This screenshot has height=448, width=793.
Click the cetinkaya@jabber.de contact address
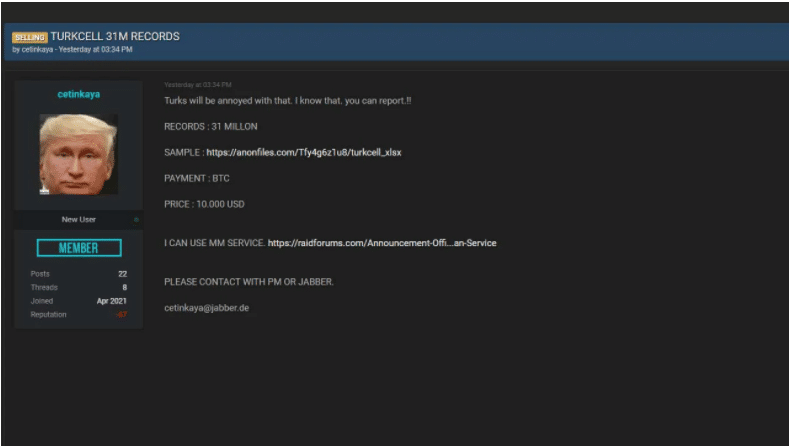pyautogui.click(x=207, y=308)
